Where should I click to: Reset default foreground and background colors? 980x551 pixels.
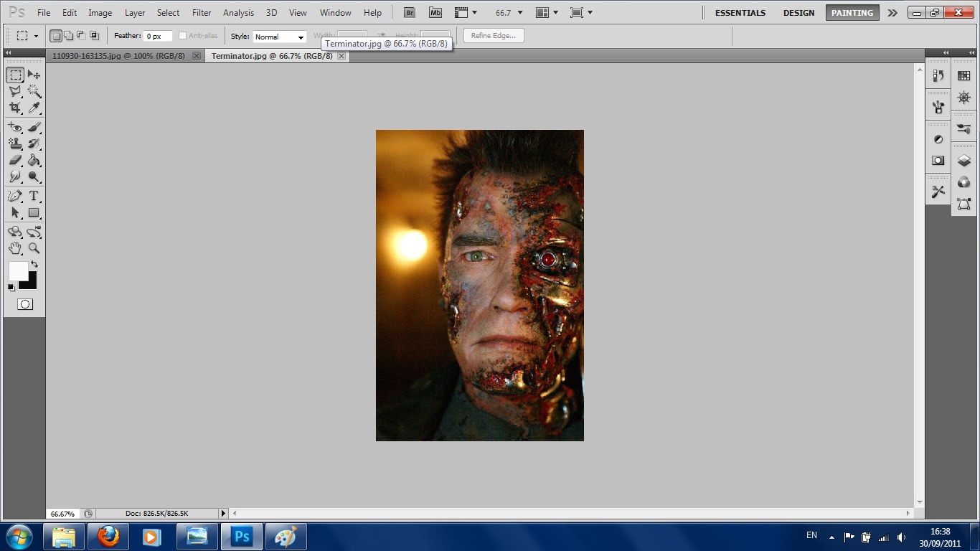(x=11, y=287)
